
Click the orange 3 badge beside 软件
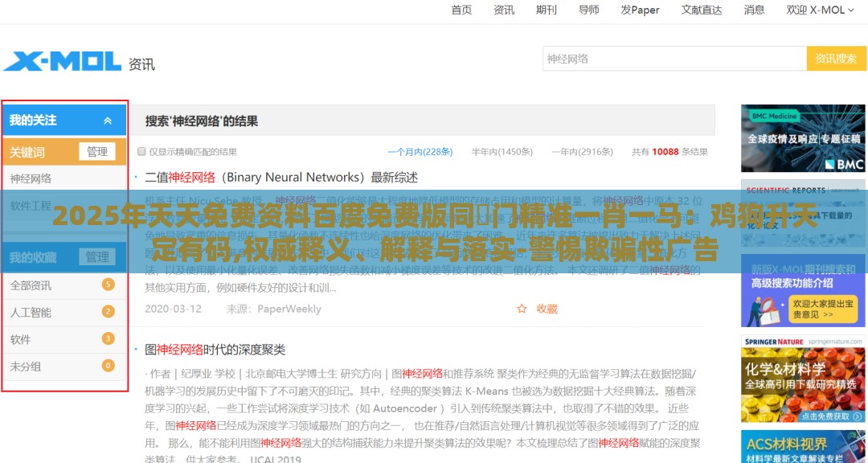108,338
